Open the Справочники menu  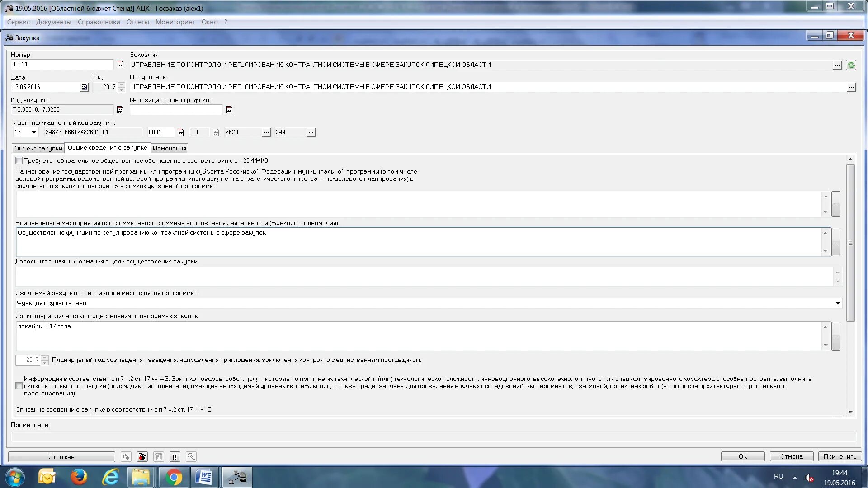coord(99,22)
